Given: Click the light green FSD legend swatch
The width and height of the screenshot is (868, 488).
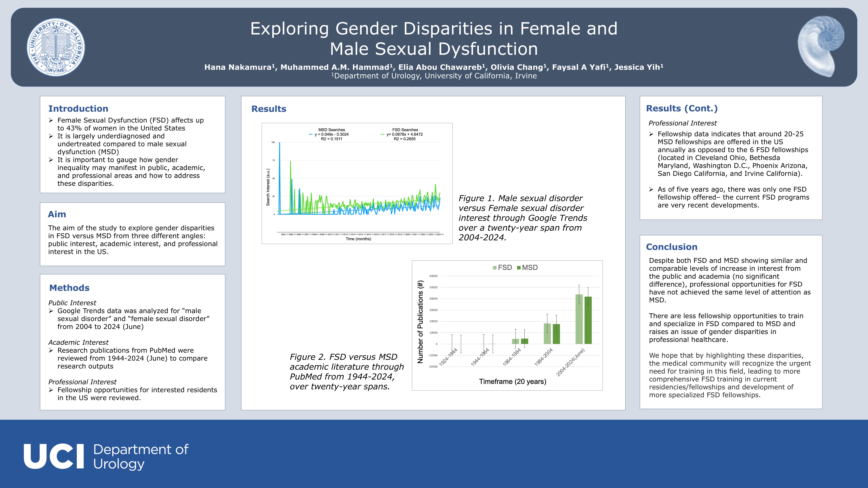Looking at the screenshot, I should (495, 268).
